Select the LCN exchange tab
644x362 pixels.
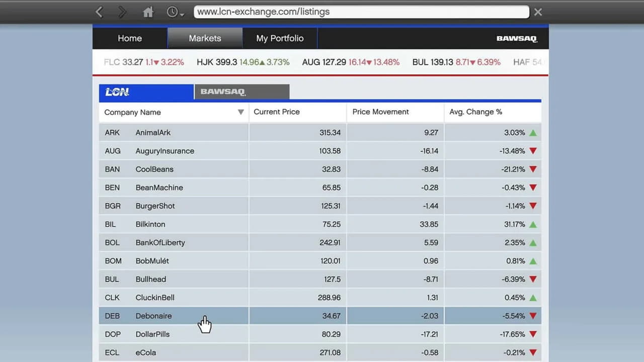(146, 92)
